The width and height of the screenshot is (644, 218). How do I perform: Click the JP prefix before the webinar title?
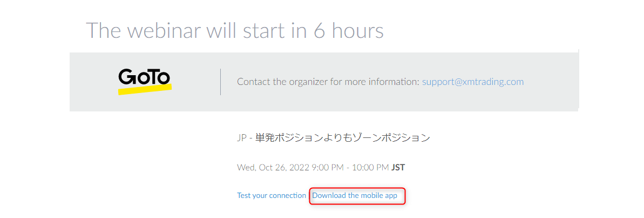241,138
